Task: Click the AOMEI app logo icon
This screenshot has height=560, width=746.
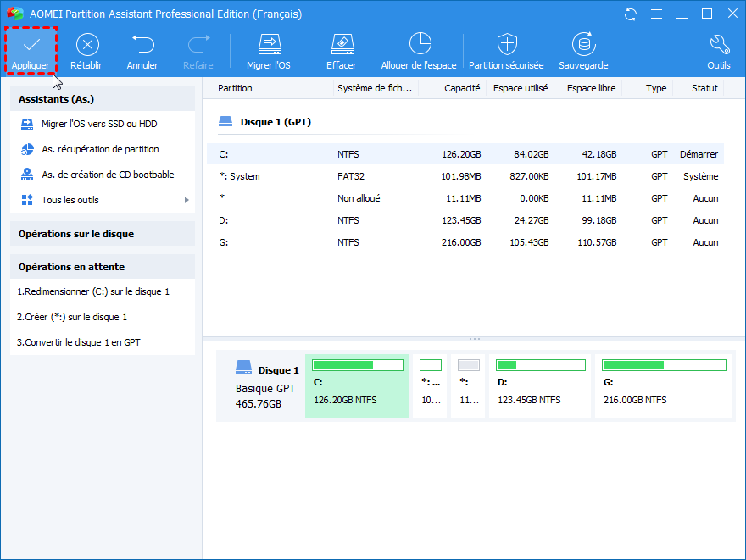Action: click(x=15, y=14)
